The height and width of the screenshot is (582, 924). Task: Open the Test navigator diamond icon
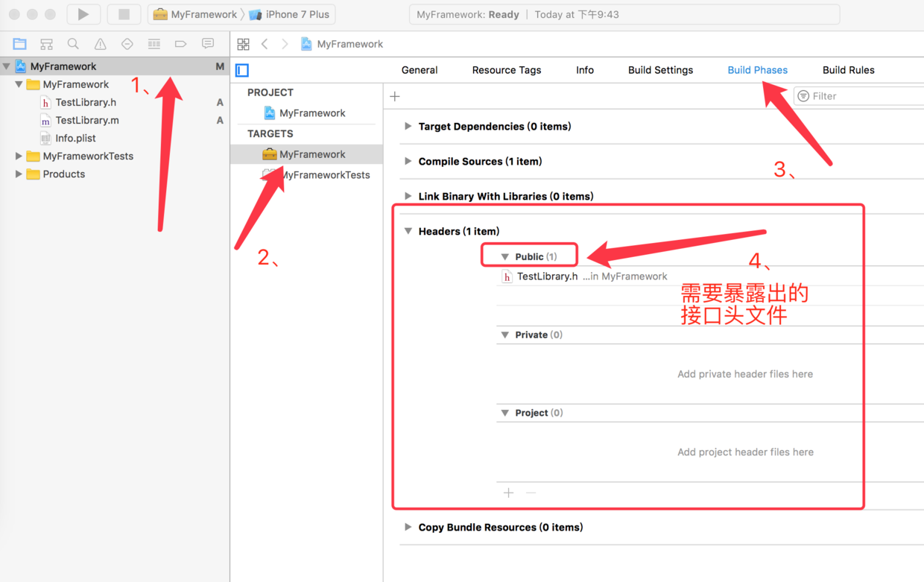tap(127, 44)
